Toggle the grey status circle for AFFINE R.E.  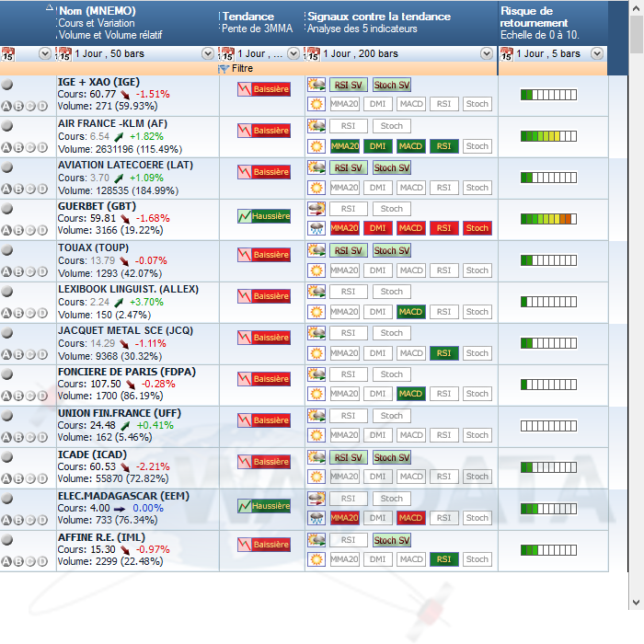coord(7,539)
